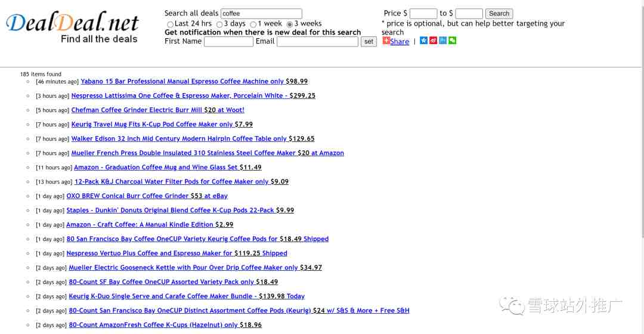The image size is (644, 334).
Task: Click the light blue share icon
Action: 442,41
